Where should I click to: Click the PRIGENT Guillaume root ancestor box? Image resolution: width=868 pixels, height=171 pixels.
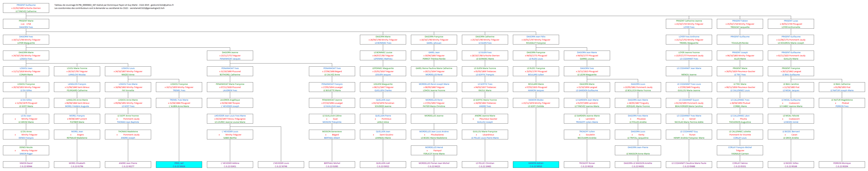(x=26, y=8)
